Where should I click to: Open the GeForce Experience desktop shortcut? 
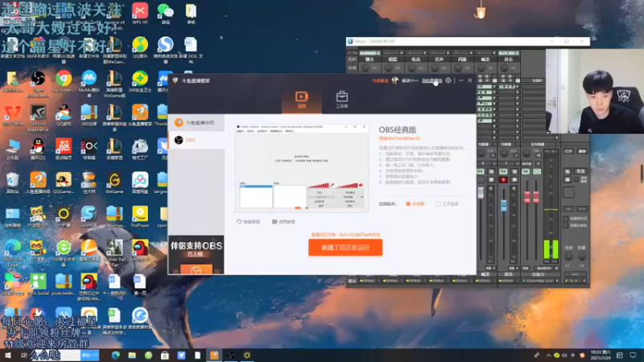[38, 118]
